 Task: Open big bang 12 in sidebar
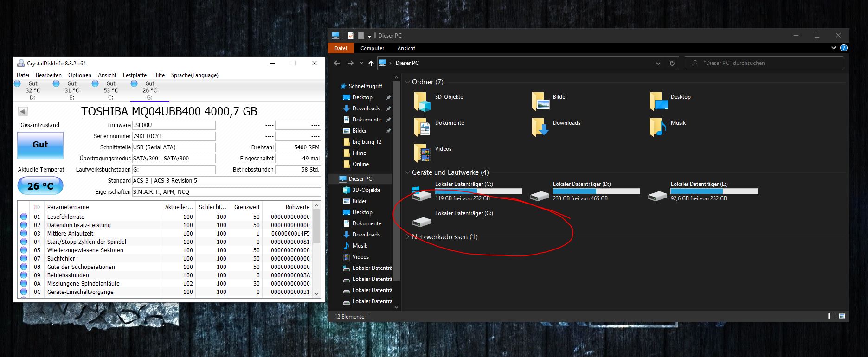pyautogui.click(x=366, y=142)
